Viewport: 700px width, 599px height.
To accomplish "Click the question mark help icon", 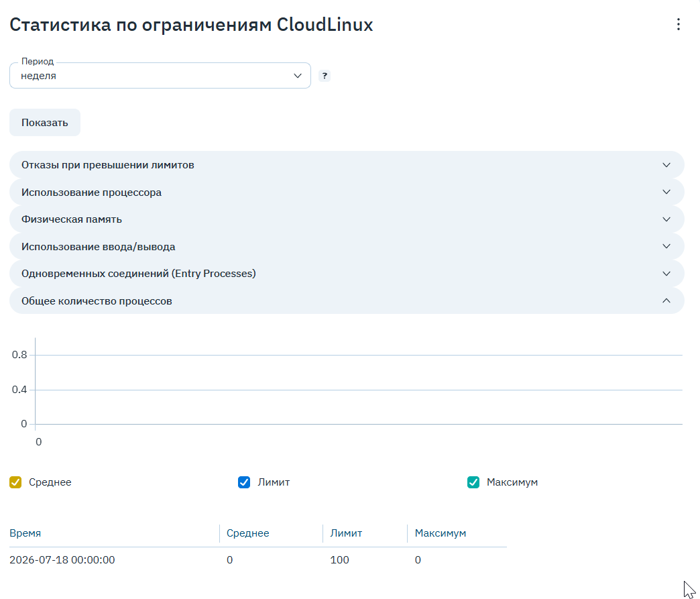I will [x=325, y=76].
